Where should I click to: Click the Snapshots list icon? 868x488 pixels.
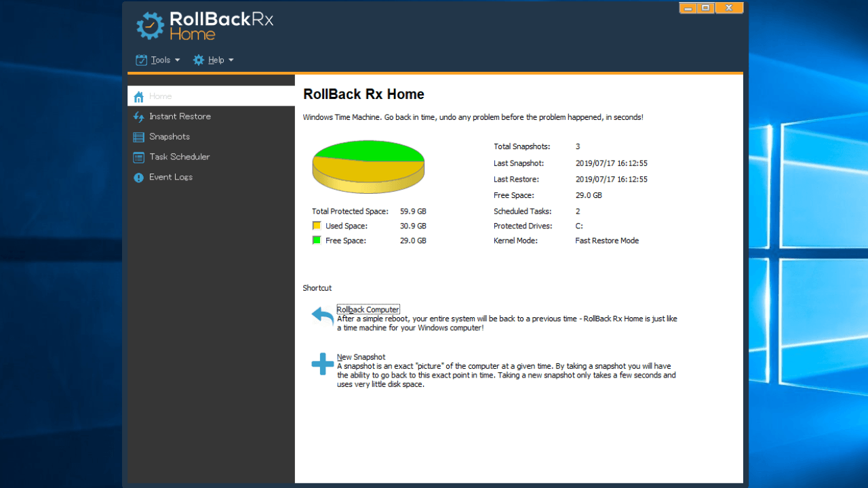[x=138, y=137]
